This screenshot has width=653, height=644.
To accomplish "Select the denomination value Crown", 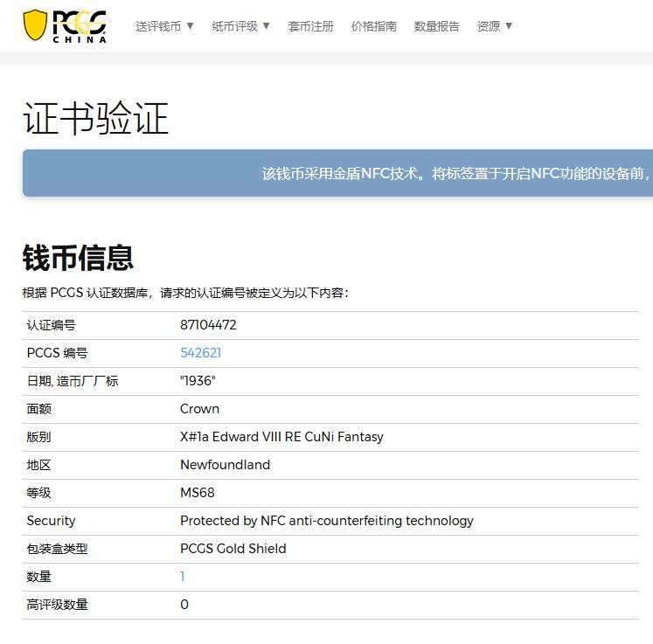I will (199, 409).
